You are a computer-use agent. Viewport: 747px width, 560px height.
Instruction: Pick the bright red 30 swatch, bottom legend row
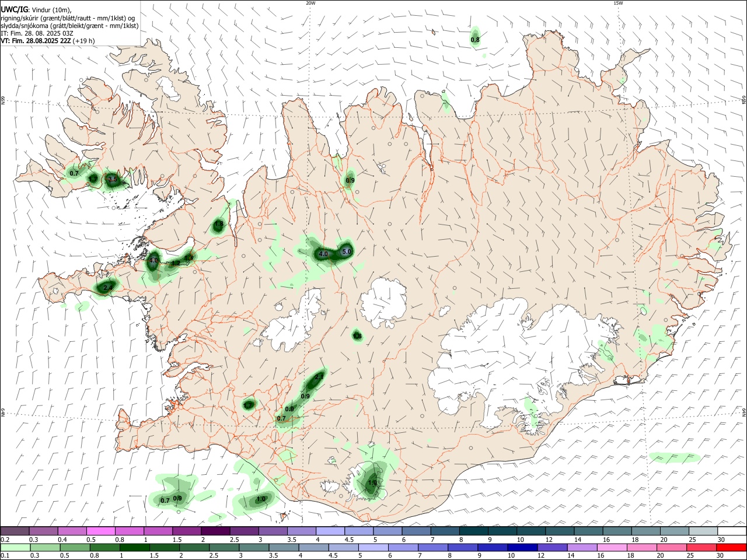coord(731,547)
